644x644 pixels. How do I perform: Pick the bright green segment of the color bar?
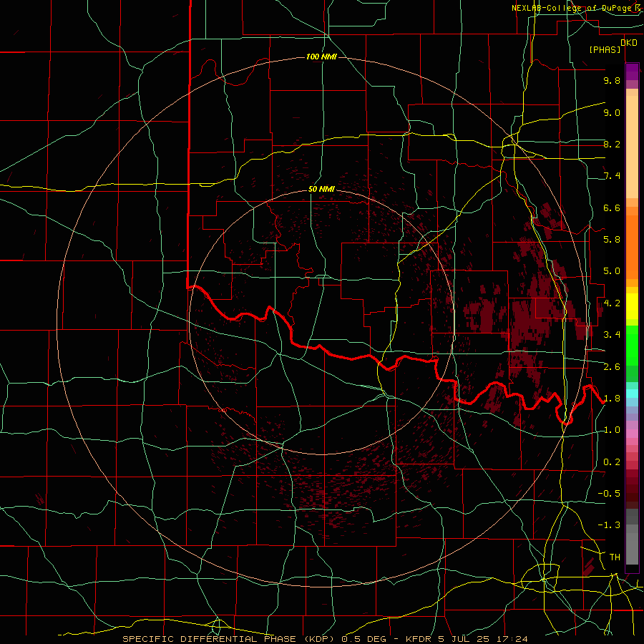click(632, 346)
